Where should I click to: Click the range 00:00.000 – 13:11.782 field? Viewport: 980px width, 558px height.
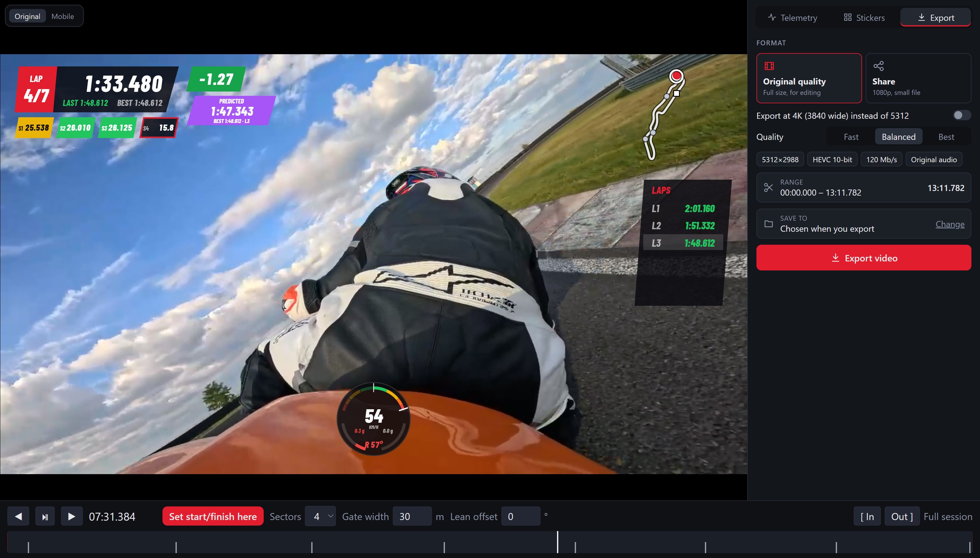pos(863,187)
